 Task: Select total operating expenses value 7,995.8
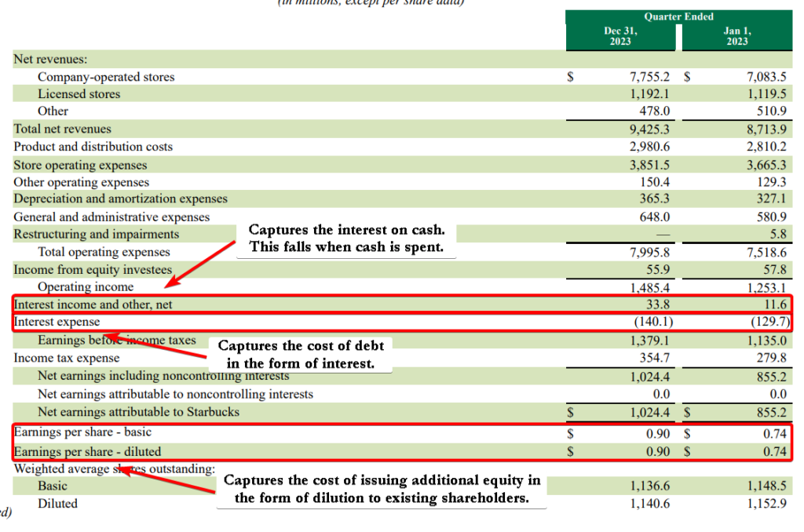(649, 253)
